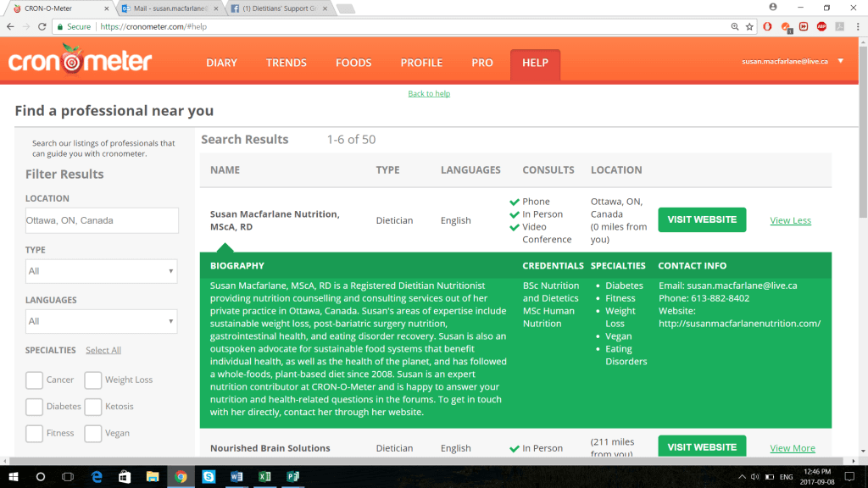Screen dimensions: 868x488
Task: Open the notification action center icon
Action: tap(849, 476)
